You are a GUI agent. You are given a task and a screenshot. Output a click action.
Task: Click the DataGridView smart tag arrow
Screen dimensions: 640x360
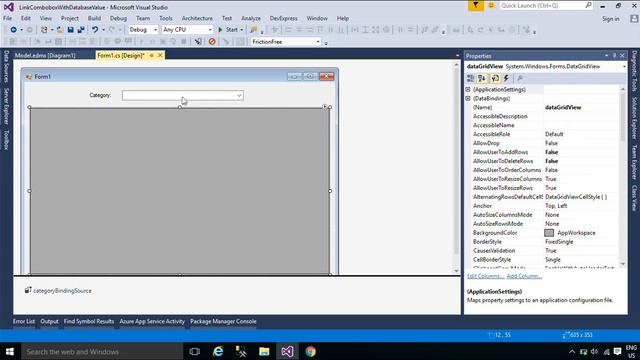[x=324, y=107]
